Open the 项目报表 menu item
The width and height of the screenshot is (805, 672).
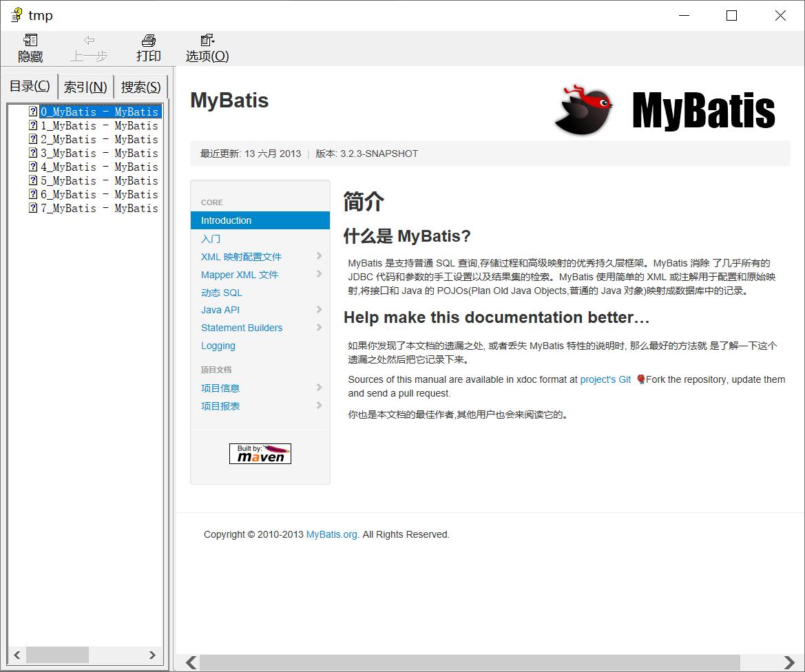pos(220,406)
